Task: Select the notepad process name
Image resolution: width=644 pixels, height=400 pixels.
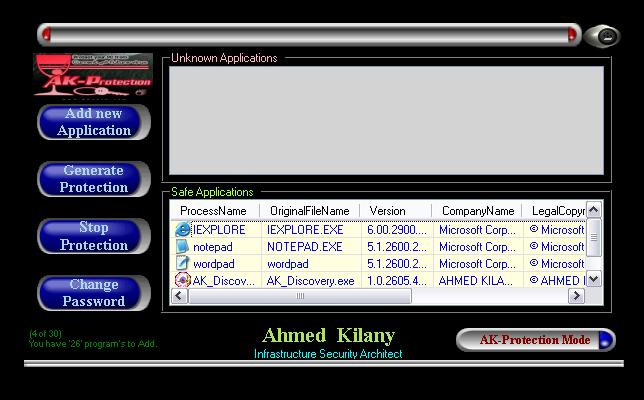Action: (x=213, y=247)
